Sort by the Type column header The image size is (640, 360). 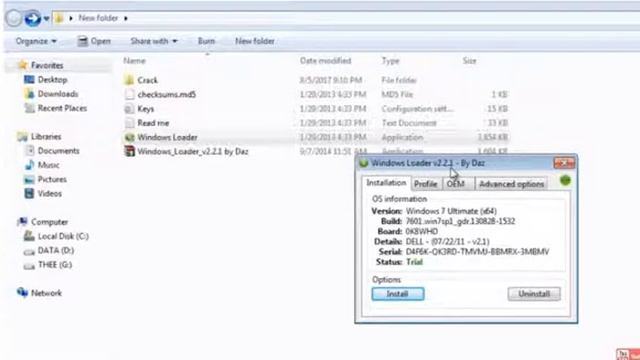tap(390, 61)
